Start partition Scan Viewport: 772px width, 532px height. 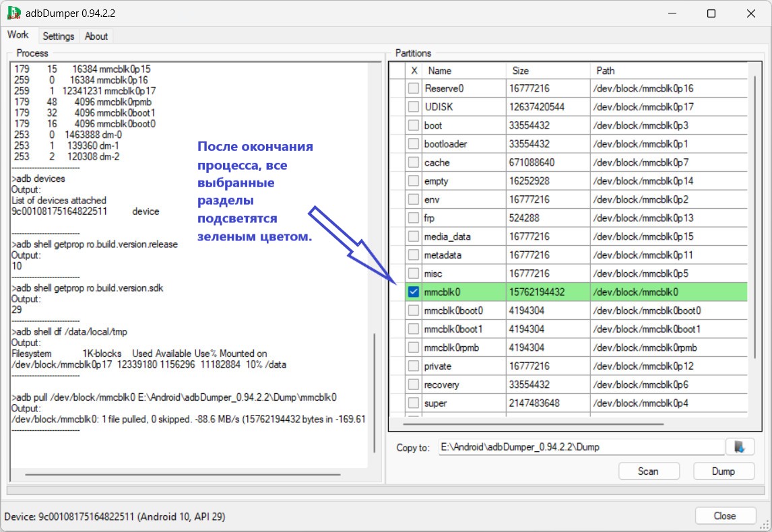649,471
